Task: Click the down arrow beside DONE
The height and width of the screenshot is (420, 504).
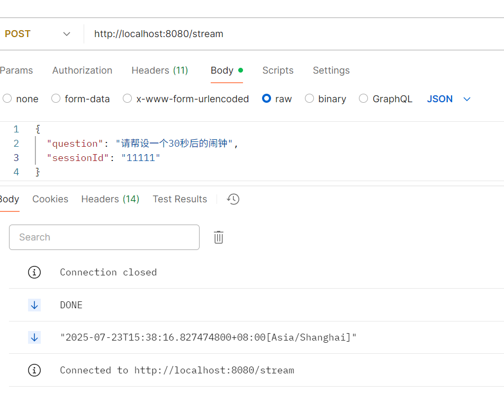Action: 34,305
